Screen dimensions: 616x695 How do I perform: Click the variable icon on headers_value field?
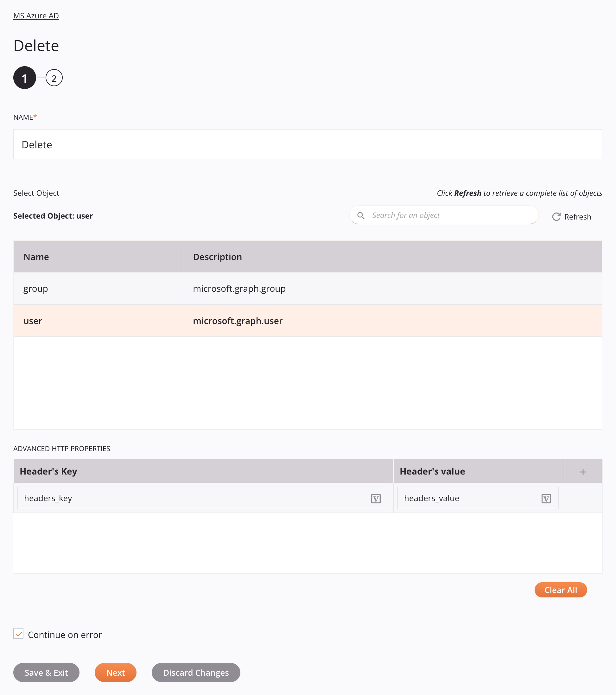click(x=546, y=498)
